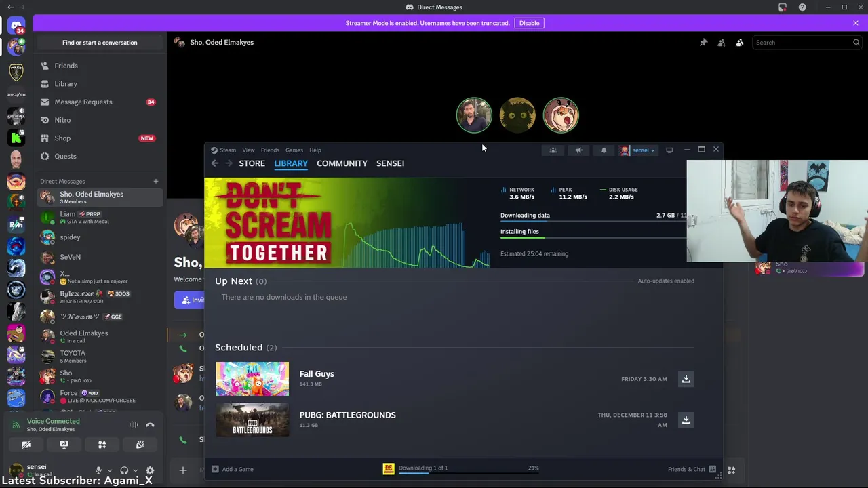Open the Oded Elmakyes direct message

tap(100, 336)
